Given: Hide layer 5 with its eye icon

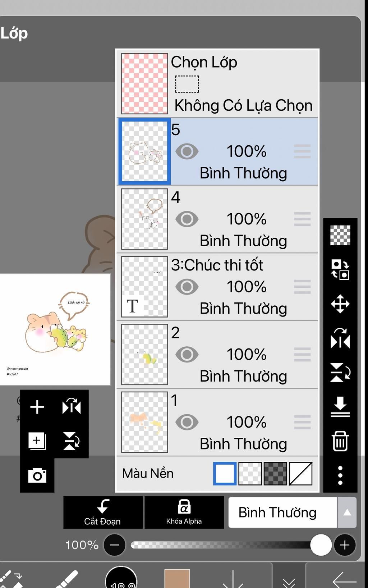Looking at the screenshot, I should [187, 151].
